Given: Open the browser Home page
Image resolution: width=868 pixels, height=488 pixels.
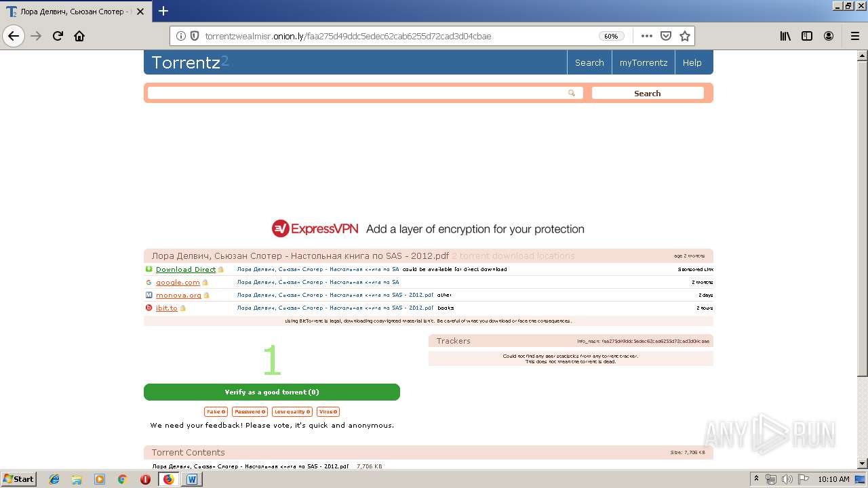Looking at the screenshot, I should pos(79,36).
